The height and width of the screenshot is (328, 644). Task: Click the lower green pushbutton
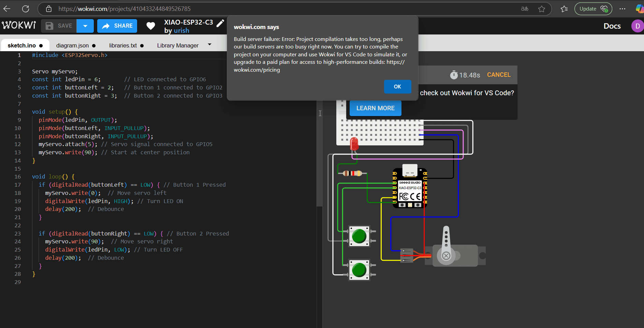[x=359, y=270]
